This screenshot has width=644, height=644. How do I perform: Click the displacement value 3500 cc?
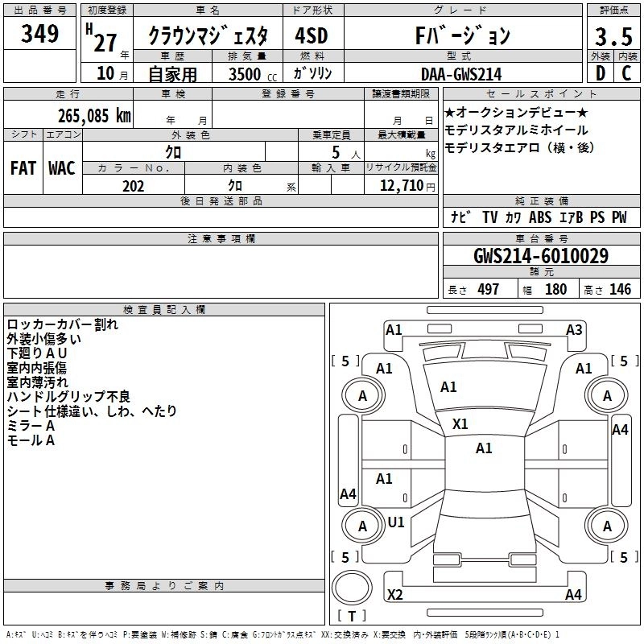253,74
